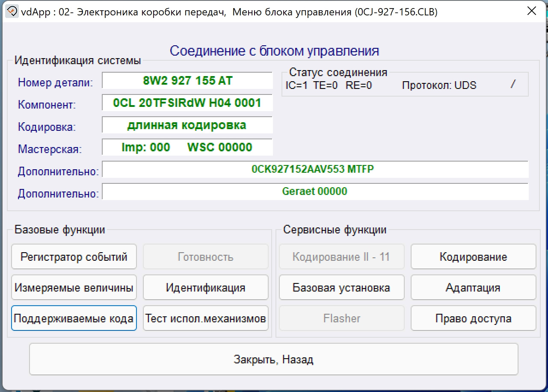Launch Тест испол.механизмов

206,318
